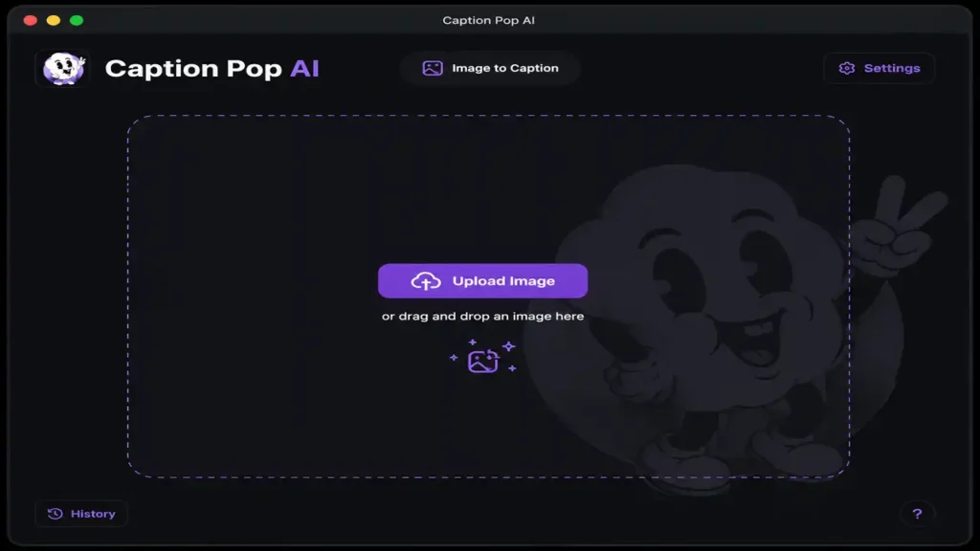This screenshot has width=980, height=551.
Task: Click the Caption Pop AI window title
Action: point(489,20)
